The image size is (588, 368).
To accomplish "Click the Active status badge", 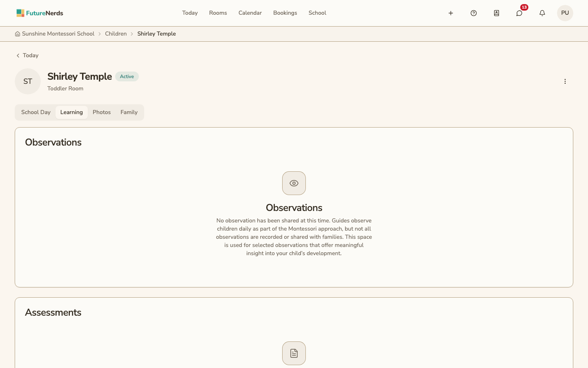I will point(127,76).
